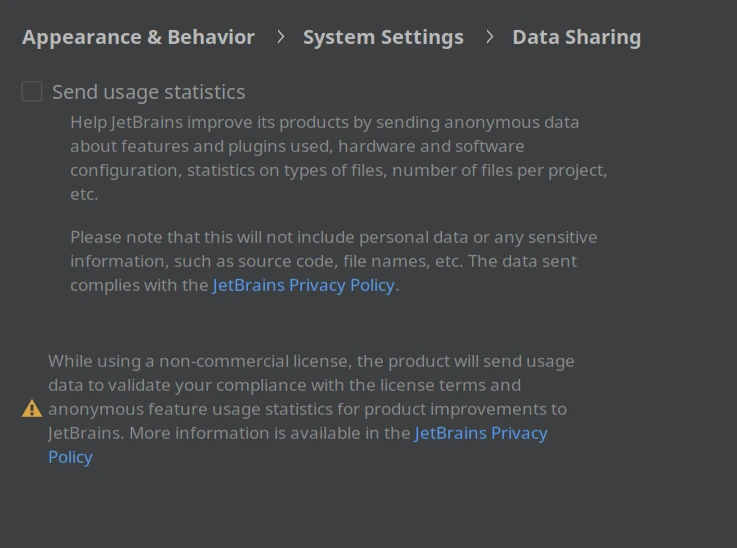Click the 'Please note that this will not include' paragraph
Viewport: 737px width, 548px height.
point(334,261)
